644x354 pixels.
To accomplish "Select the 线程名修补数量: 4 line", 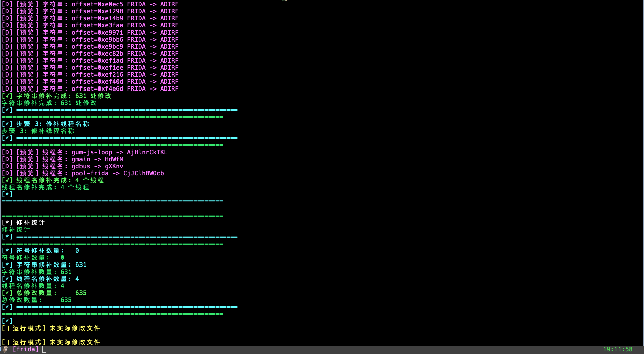I will click(x=40, y=279).
